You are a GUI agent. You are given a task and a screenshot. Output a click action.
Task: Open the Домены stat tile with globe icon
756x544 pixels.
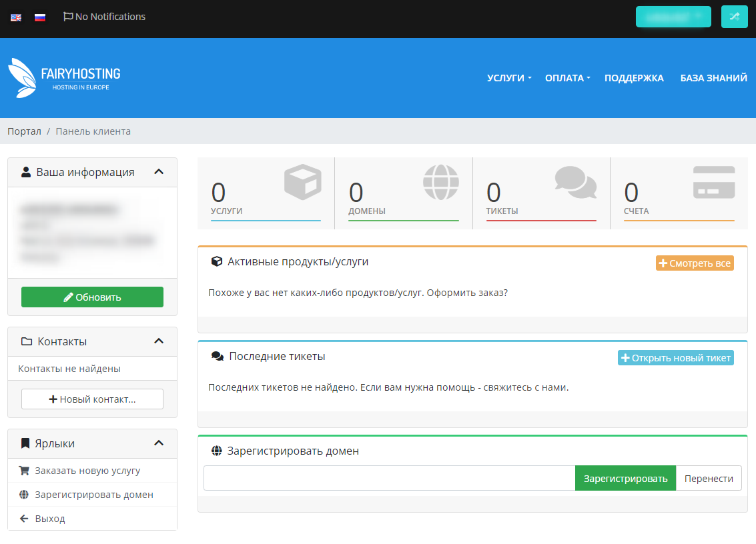click(x=403, y=193)
